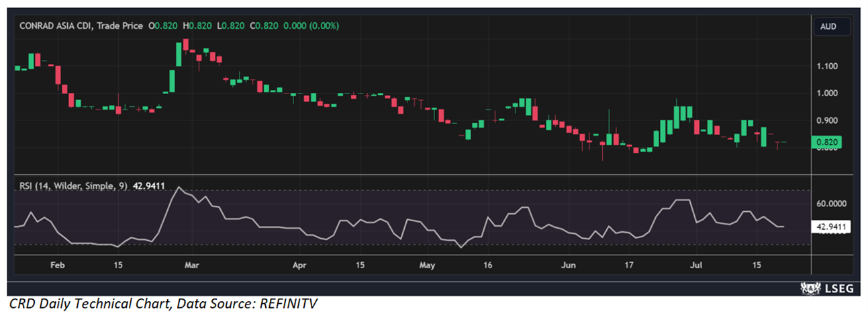Click the LSEG logo

(x=826, y=288)
